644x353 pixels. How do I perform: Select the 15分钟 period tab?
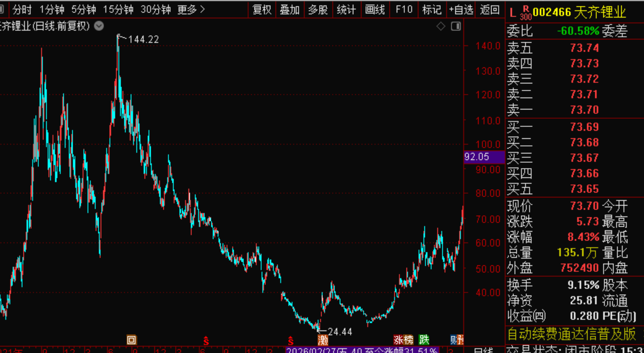pos(118,10)
